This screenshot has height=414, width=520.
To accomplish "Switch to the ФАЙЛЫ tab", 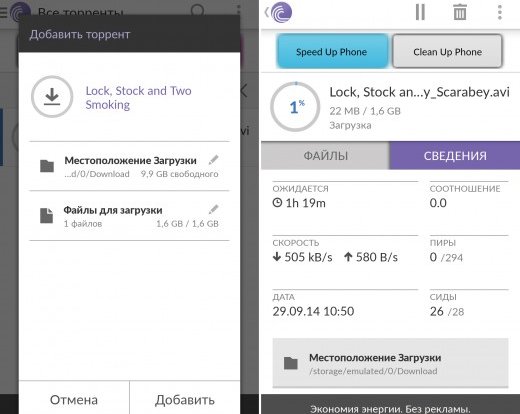I will click(x=325, y=156).
